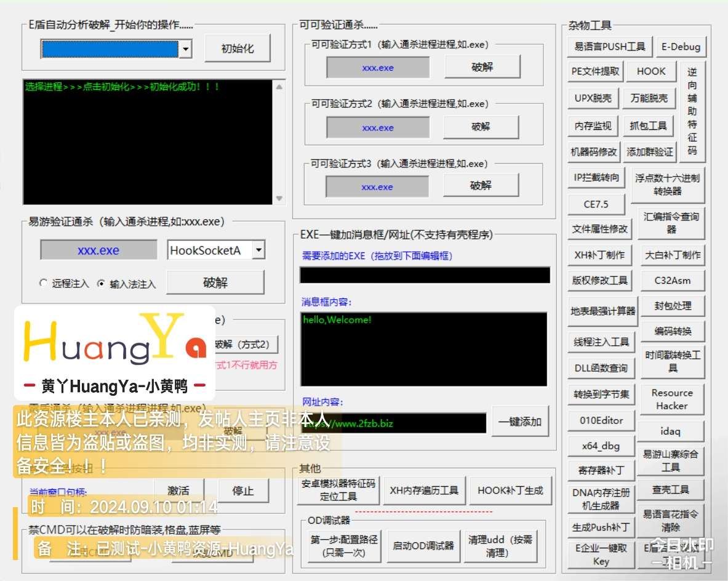Open 时间戳转换工具
This screenshot has width=728, height=581.
[x=673, y=361]
